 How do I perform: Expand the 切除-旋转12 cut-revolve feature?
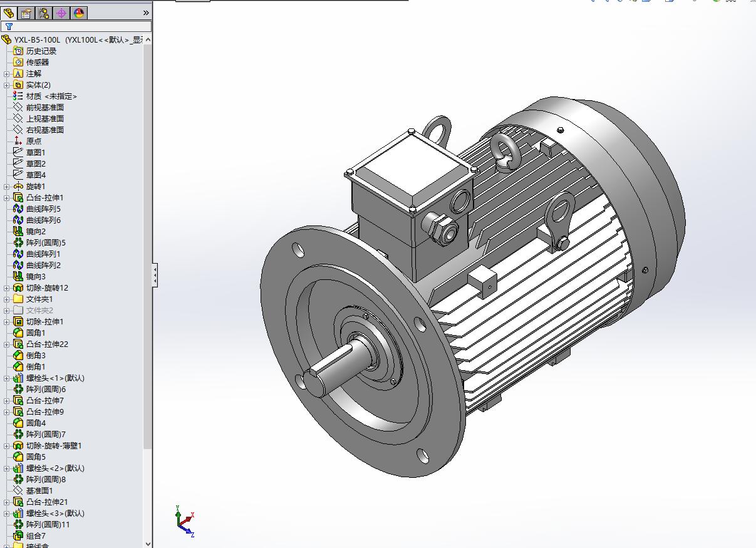(7, 287)
